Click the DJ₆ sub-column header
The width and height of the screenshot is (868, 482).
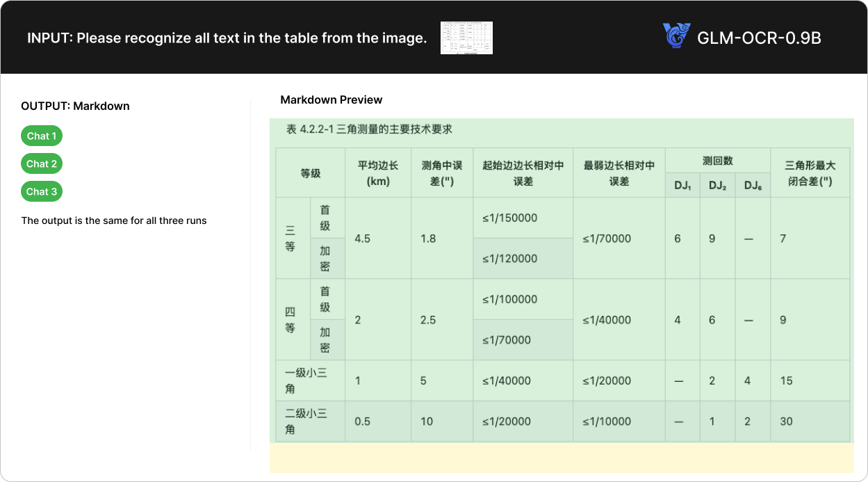[x=753, y=186]
